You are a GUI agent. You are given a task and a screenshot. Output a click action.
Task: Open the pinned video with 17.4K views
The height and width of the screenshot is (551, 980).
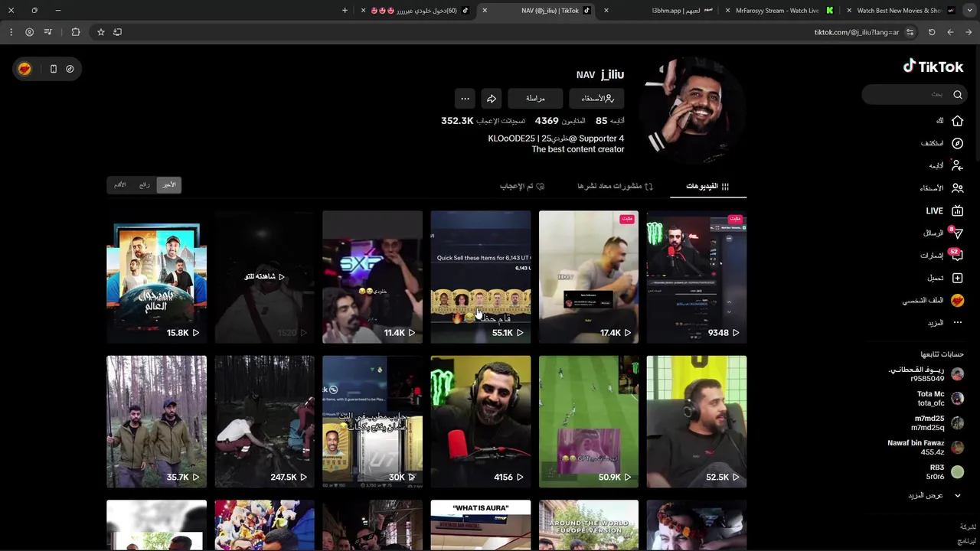point(588,277)
